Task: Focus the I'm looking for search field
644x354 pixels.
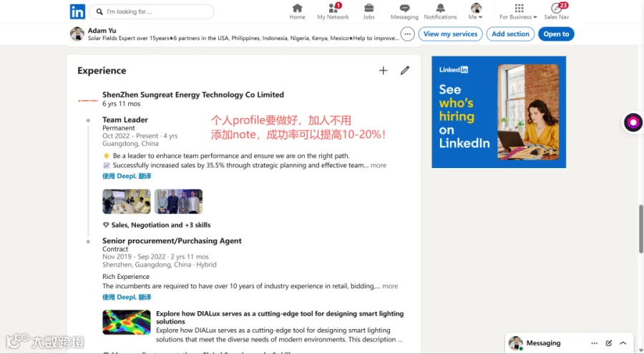Action: [x=152, y=11]
